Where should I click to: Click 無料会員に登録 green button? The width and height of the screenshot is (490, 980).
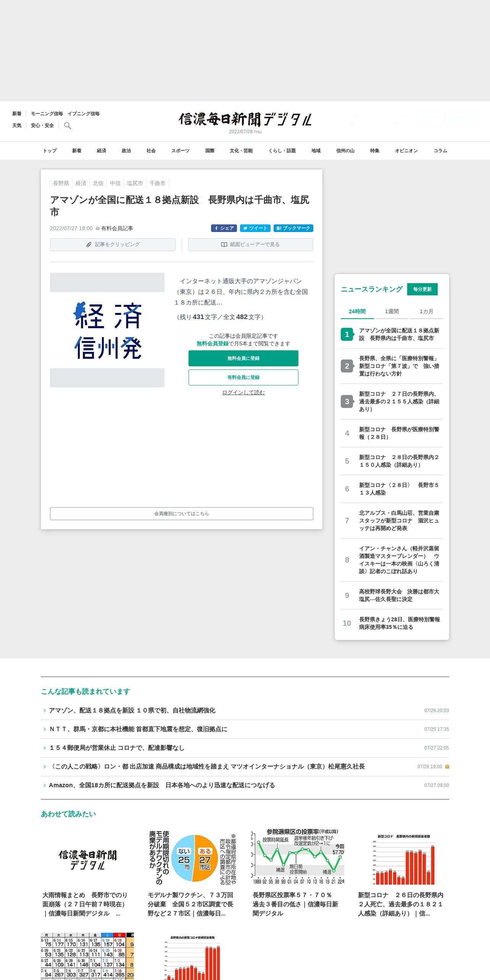pyautogui.click(x=243, y=358)
